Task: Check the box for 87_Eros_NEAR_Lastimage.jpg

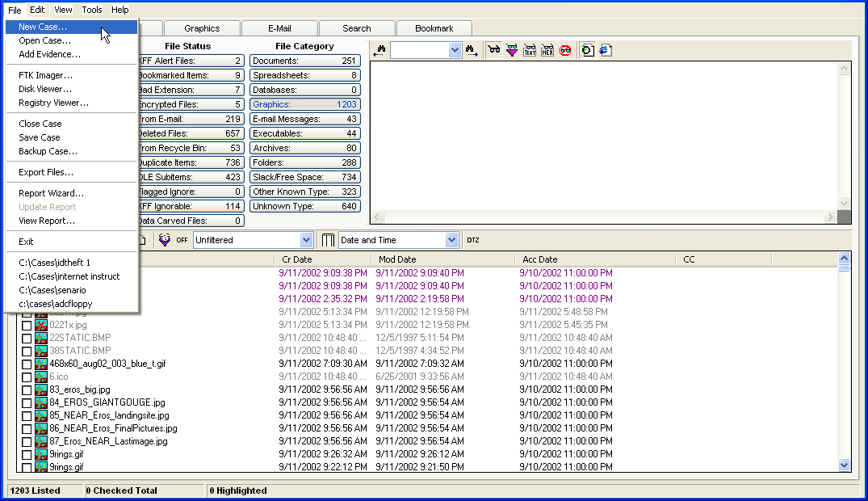Action: click(27, 442)
